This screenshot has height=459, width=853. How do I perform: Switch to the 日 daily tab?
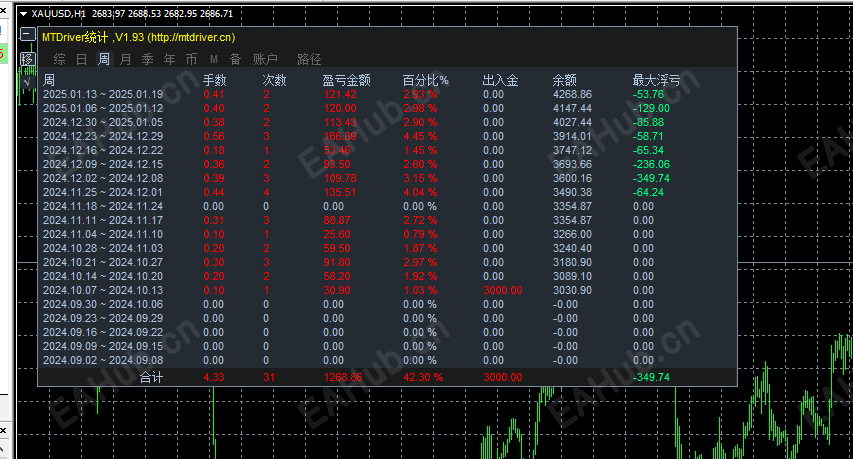click(82, 59)
